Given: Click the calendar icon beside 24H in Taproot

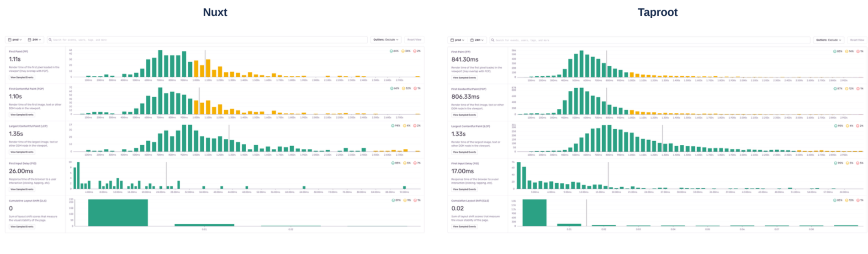Looking at the screenshot, I should click(472, 40).
